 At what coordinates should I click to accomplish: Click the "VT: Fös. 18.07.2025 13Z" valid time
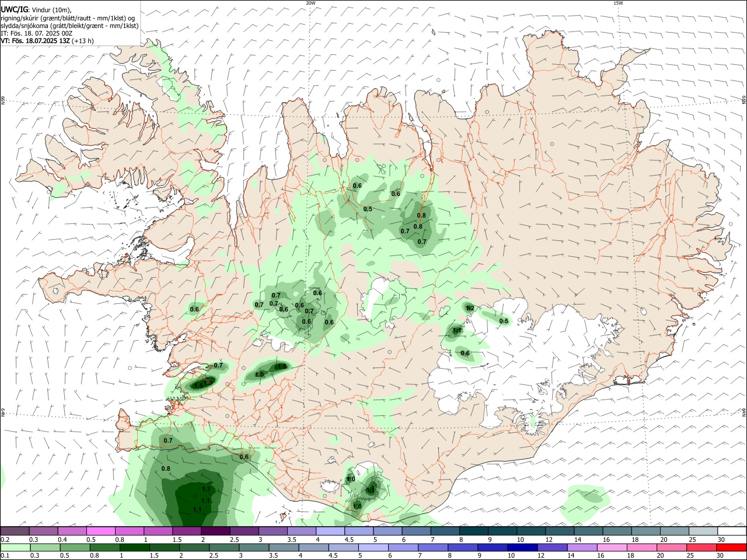35,41
